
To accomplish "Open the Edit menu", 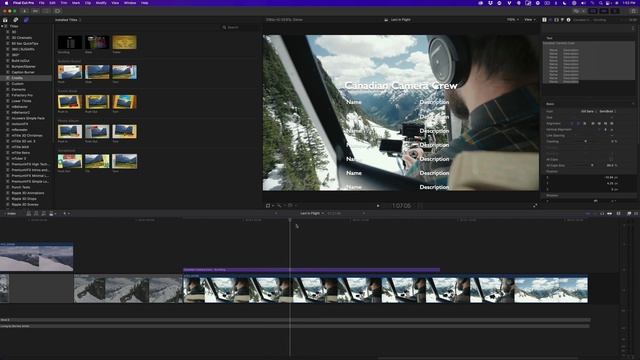I will click(52, 3).
